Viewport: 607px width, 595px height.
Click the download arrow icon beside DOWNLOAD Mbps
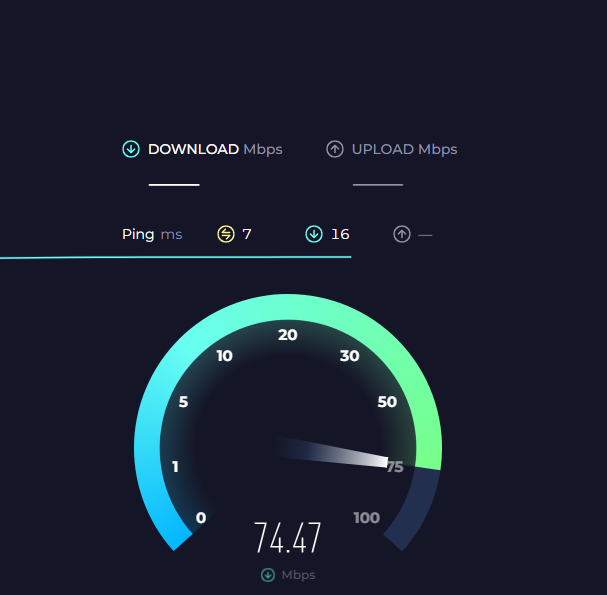131,149
